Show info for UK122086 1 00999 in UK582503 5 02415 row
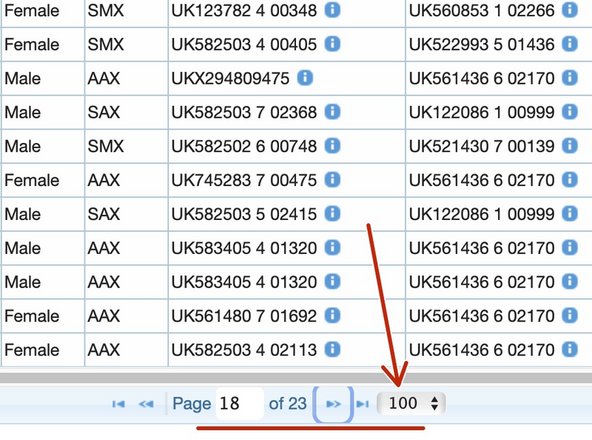 570,214
